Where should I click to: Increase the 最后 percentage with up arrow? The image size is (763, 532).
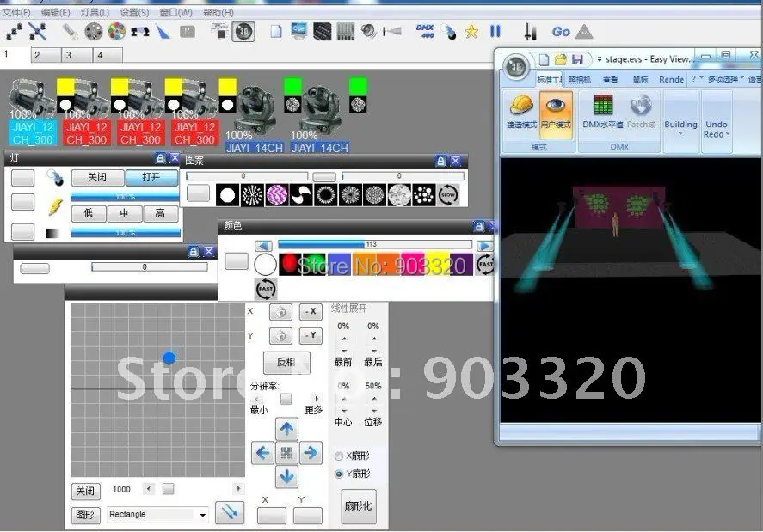click(373, 339)
